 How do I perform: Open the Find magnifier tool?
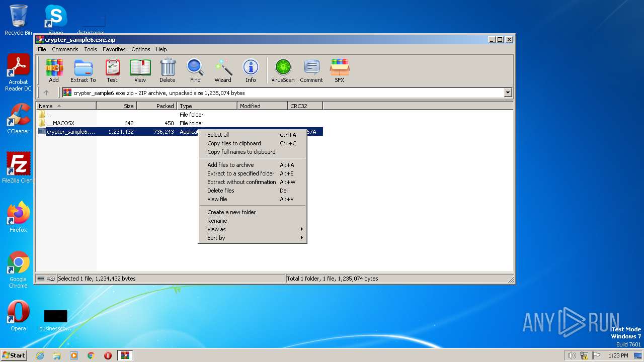pos(195,70)
